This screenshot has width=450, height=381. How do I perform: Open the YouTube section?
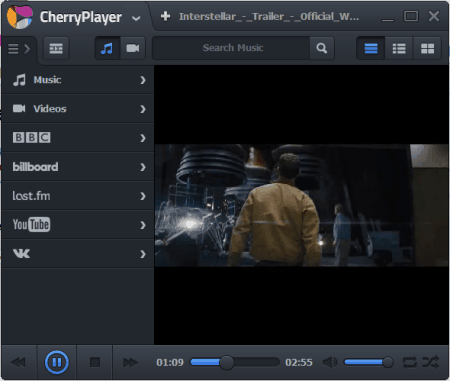(78, 225)
